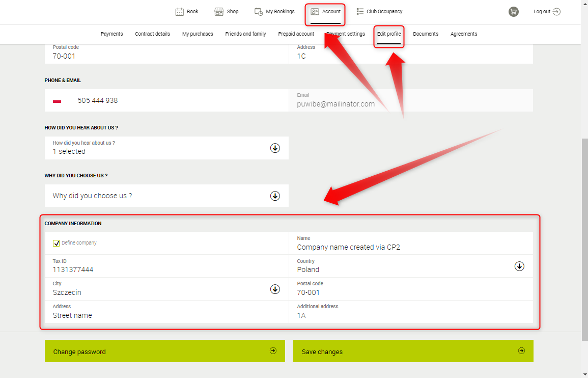Click the My Bookings clock icon
The width and height of the screenshot is (588, 378).
coord(259,12)
